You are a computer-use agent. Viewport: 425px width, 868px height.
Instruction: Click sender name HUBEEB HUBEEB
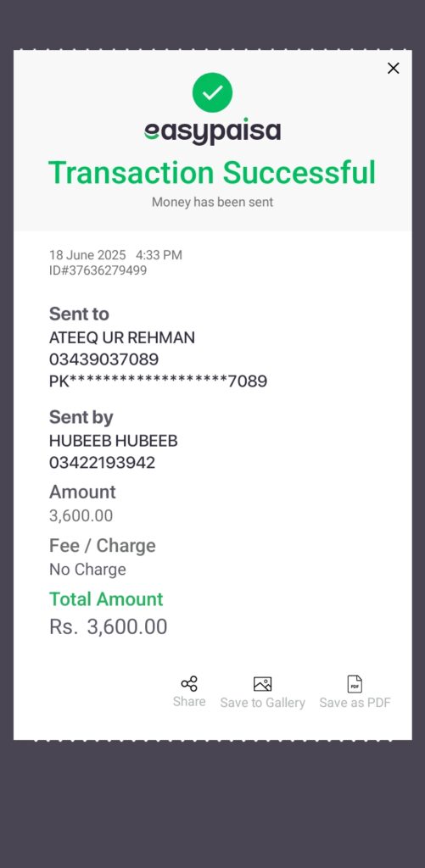[x=114, y=441]
